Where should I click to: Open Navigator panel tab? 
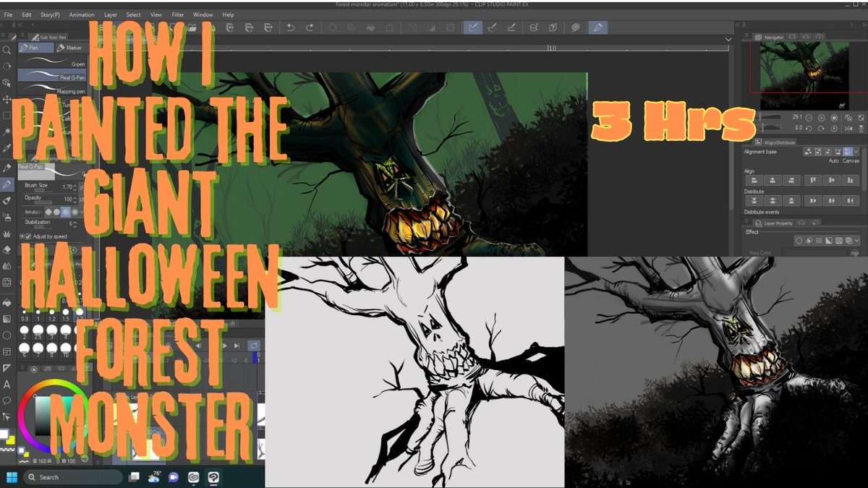pyautogui.click(x=769, y=37)
